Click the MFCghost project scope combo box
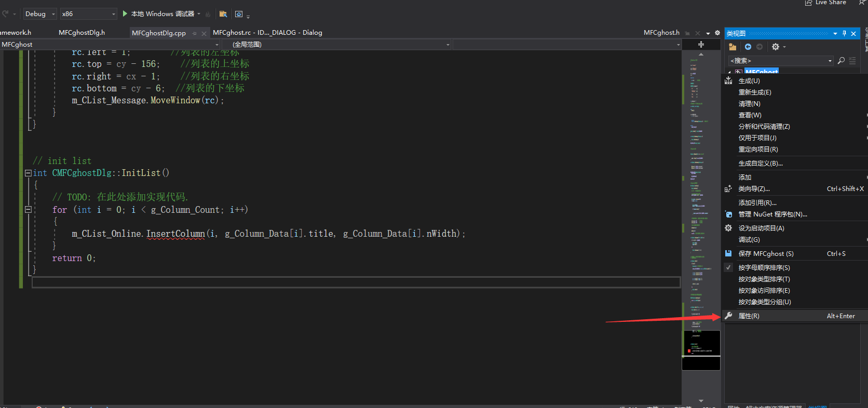The width and height of the screenshot is (868, 408). 110,45
